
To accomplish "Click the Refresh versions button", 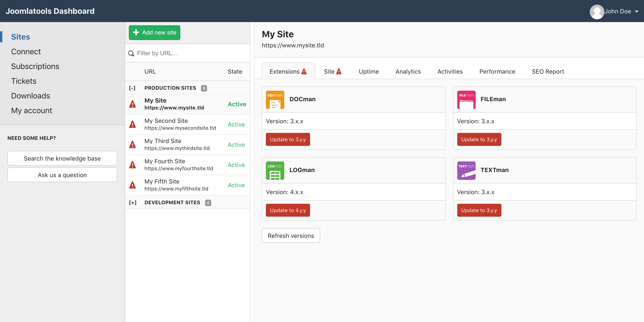I will coord(290,236).
